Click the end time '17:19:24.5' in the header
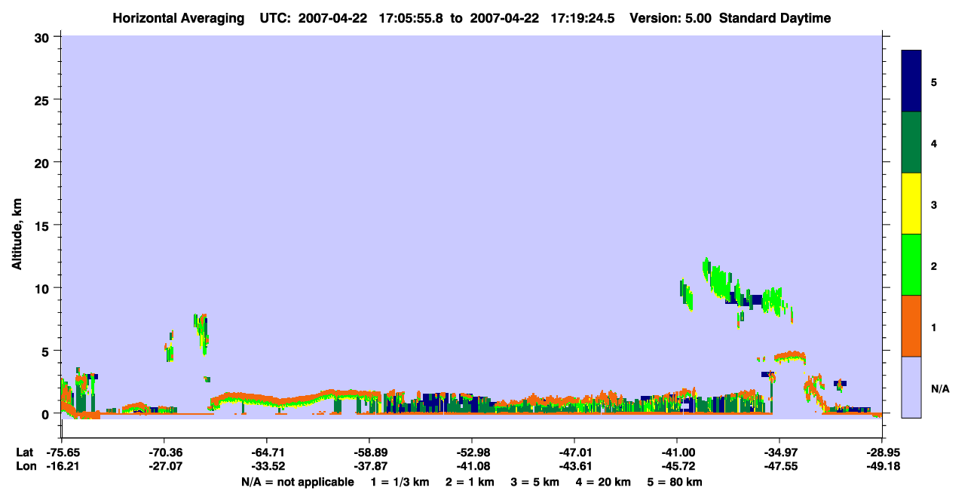The width and height of the screenshot is (980, 503). point(581,18)
